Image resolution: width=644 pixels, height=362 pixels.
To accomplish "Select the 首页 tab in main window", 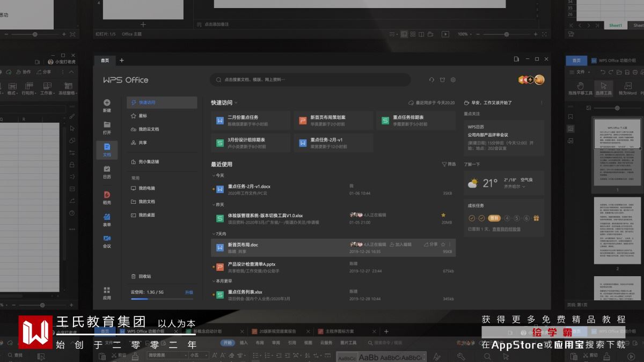I will click(105, 61).
